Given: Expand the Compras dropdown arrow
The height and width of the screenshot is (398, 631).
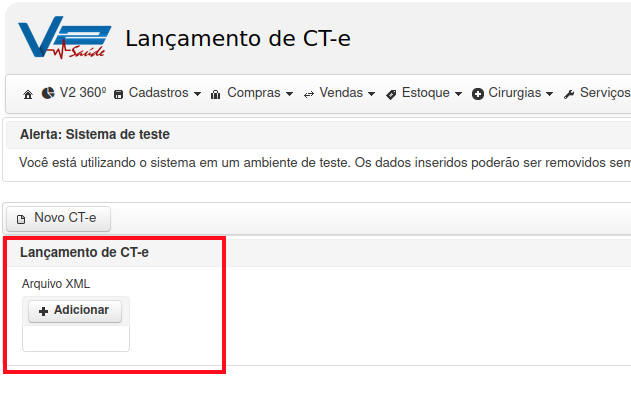Looking at the screenshot, I should click(x=289, y=94).
